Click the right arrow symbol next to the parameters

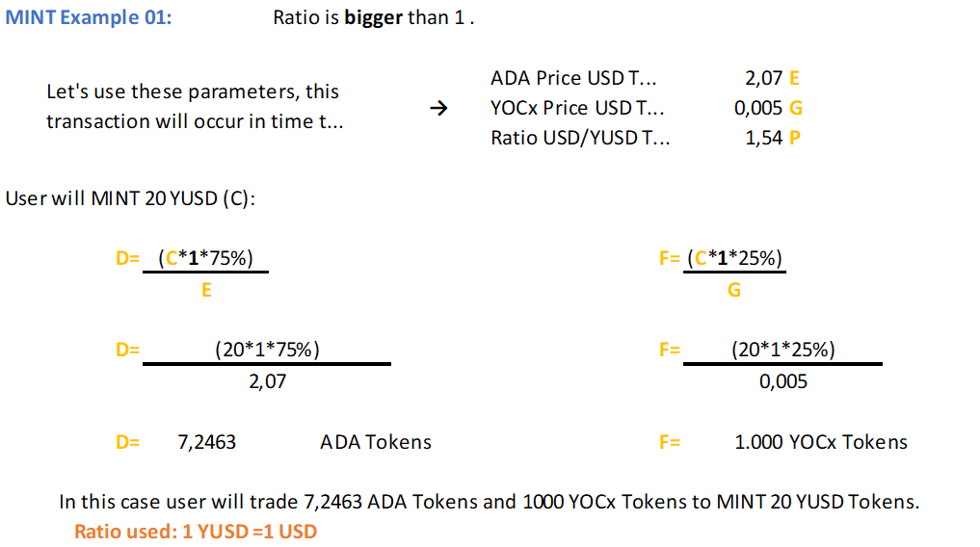pos(437,109)
